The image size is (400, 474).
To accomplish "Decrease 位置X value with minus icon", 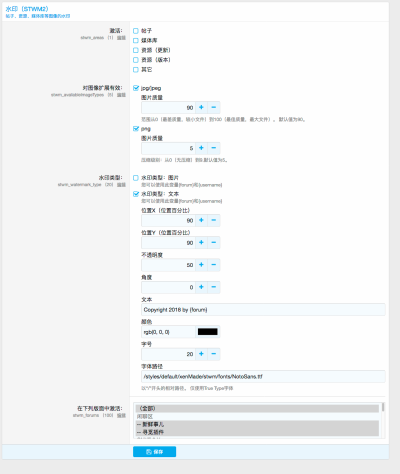I will [214, 220].
